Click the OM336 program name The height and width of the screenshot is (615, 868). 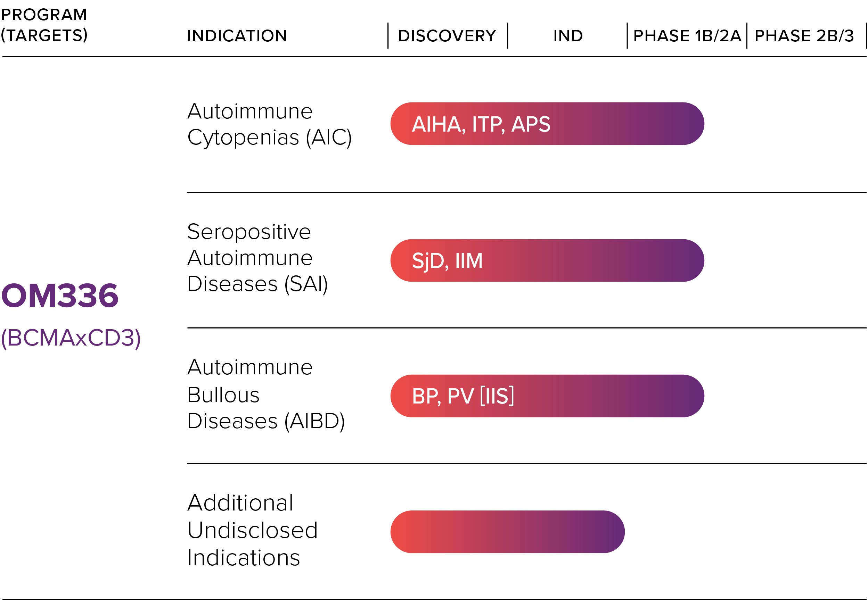[x=60, y=296]
